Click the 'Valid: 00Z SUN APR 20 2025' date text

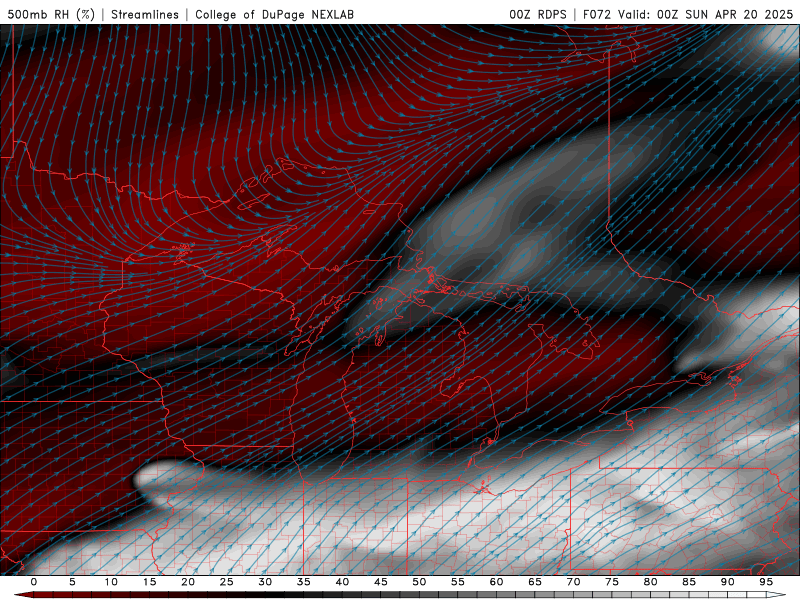tap(706, 14)
